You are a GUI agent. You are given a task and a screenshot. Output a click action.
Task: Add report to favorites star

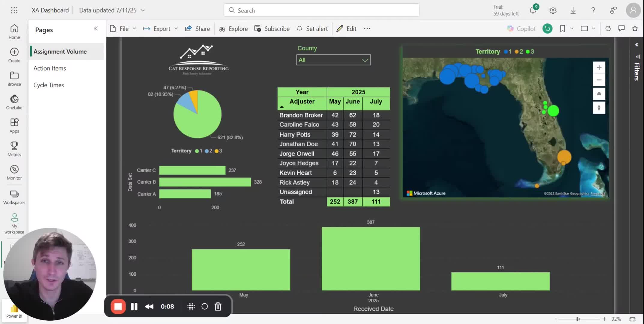635,28
